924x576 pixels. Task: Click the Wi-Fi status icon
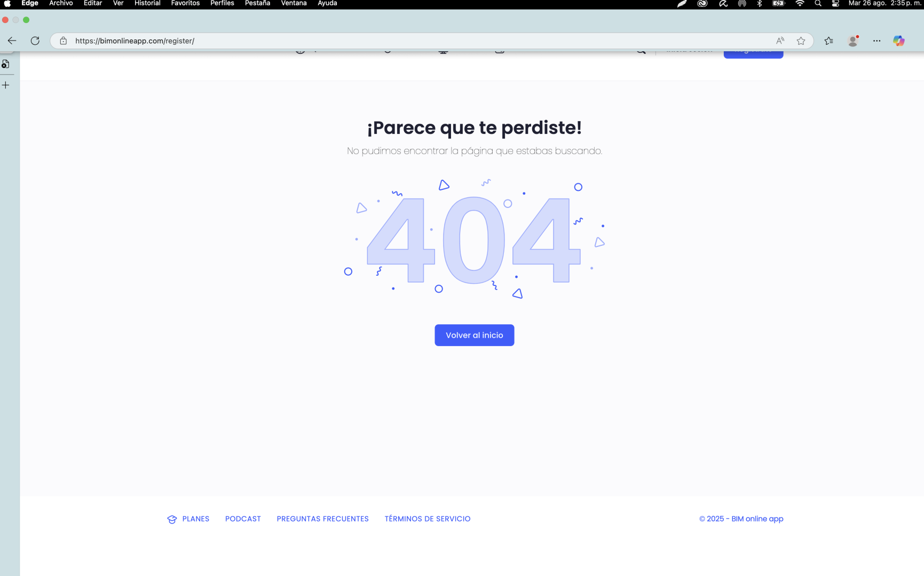point(800,4)
